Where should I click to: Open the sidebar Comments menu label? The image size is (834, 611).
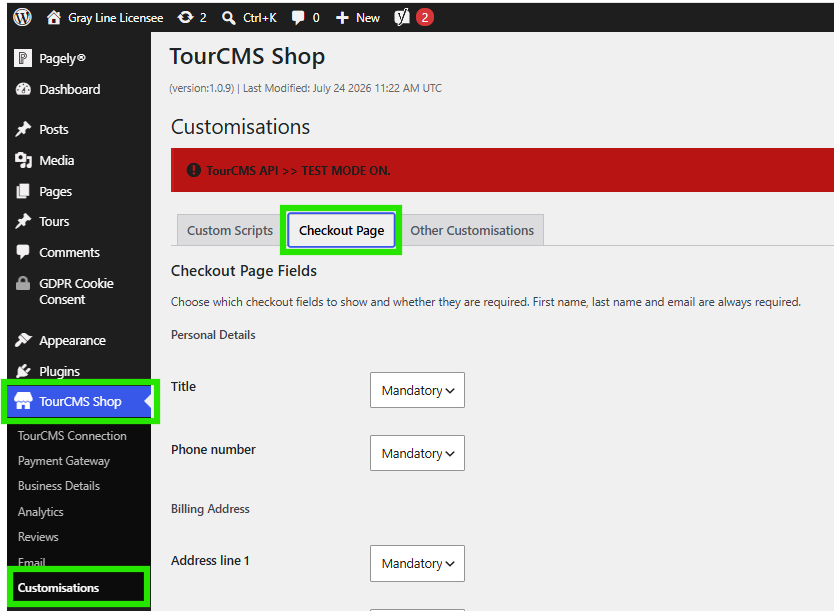[70, 252]
